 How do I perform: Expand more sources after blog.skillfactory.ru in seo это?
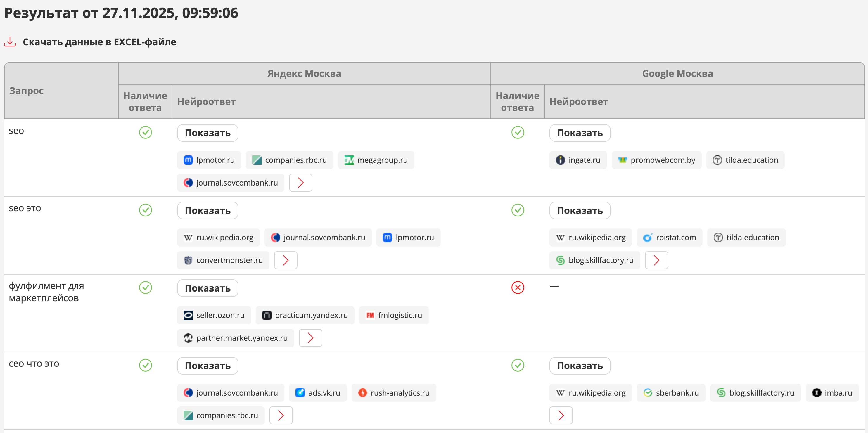(656, 260)
